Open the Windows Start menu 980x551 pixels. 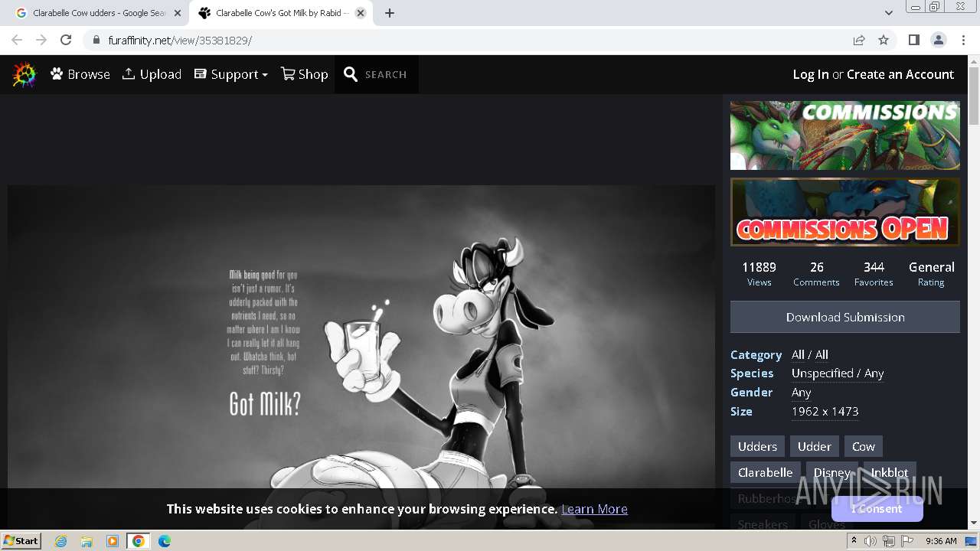point(21,540)
